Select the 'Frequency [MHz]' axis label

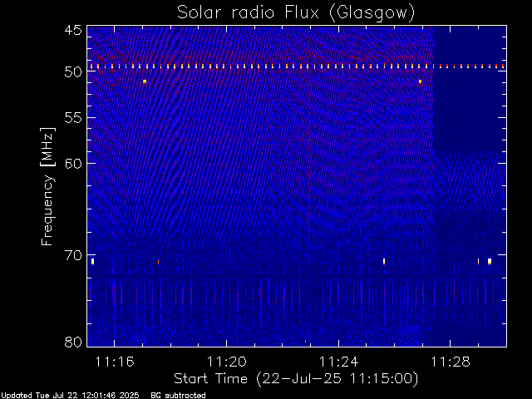[47, 186]
